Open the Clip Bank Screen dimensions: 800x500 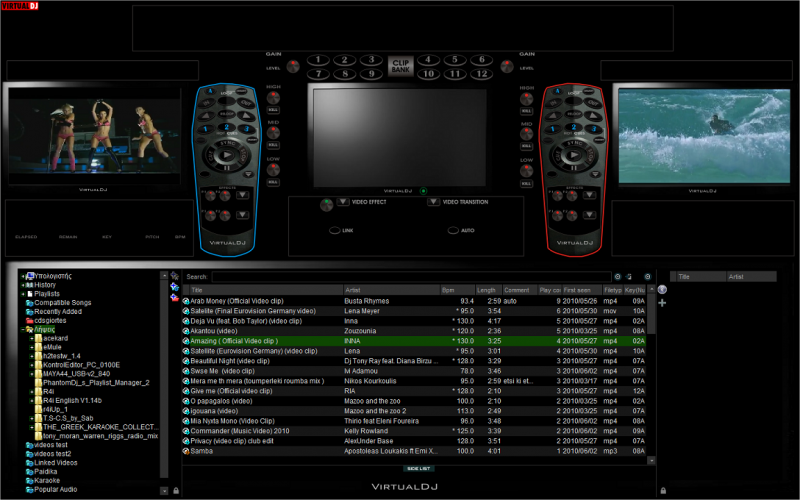tap(401, 66)
